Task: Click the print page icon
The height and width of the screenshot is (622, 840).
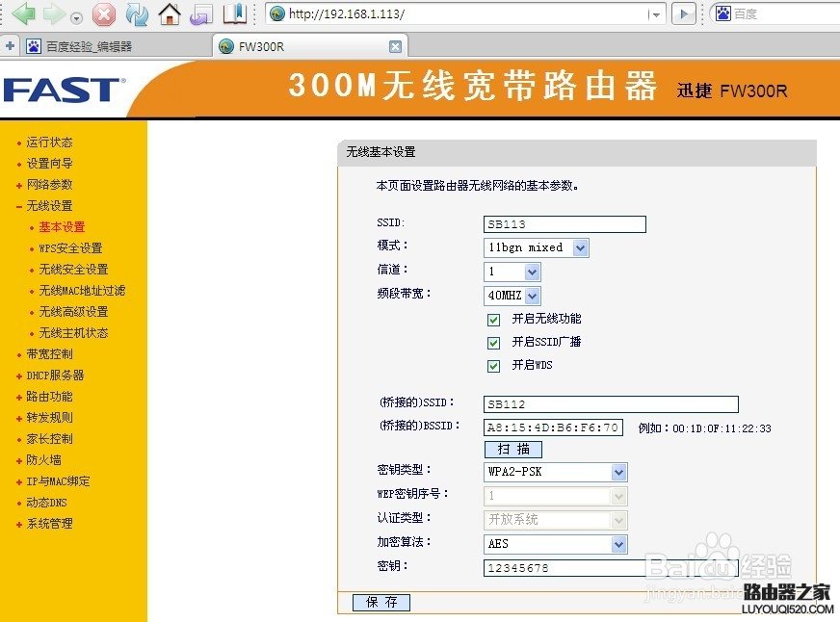Action: coord(199,13)
